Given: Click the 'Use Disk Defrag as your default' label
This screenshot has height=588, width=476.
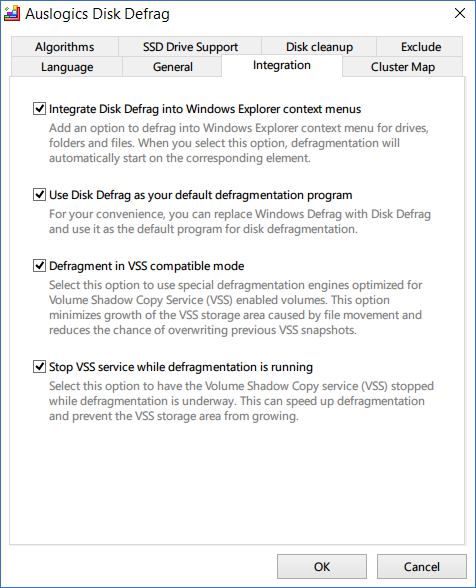Looking at the screenshot, I should [201, 195].
